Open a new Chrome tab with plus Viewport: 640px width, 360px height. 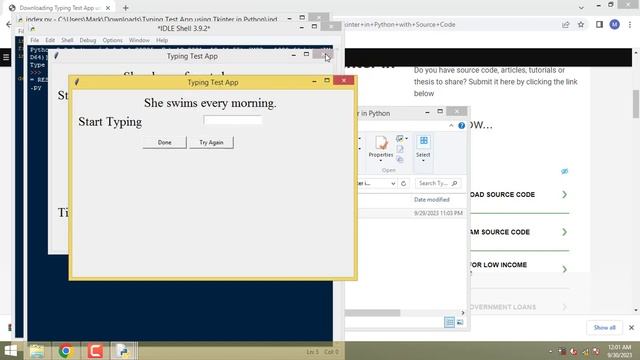coord(126,8)
